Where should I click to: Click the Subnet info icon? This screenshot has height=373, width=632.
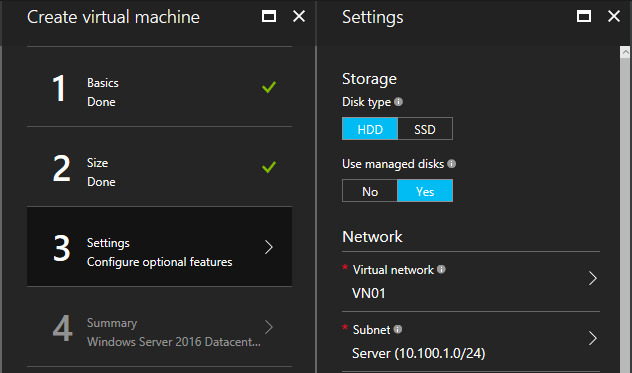tap(398, 329)
